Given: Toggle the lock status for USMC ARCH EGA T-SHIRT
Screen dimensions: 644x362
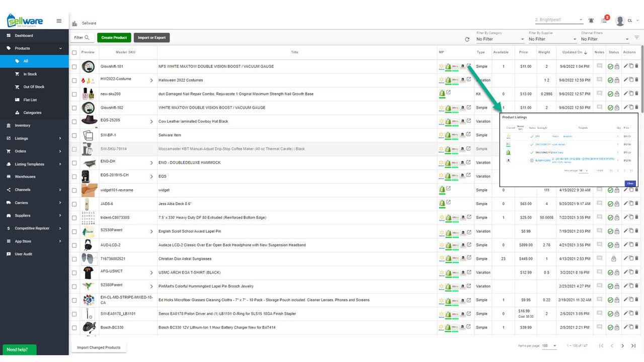Looking at the screenshot, I should pos(617,272).
